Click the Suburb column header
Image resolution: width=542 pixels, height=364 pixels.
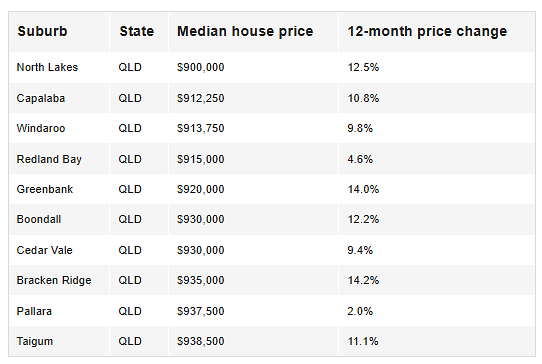pos(43,31)
